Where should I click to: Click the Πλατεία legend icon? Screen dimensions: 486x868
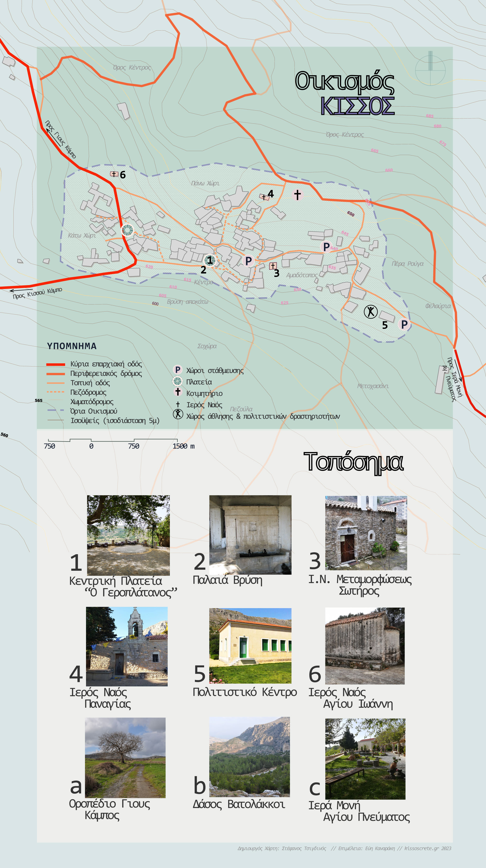[177, 382]
